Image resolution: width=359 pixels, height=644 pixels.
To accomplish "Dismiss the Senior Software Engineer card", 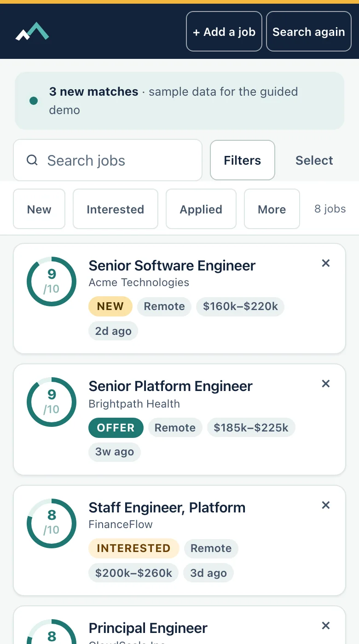I will [326, 263].
